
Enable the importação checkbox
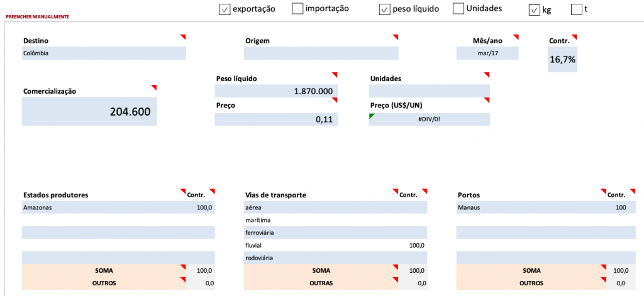297,9
